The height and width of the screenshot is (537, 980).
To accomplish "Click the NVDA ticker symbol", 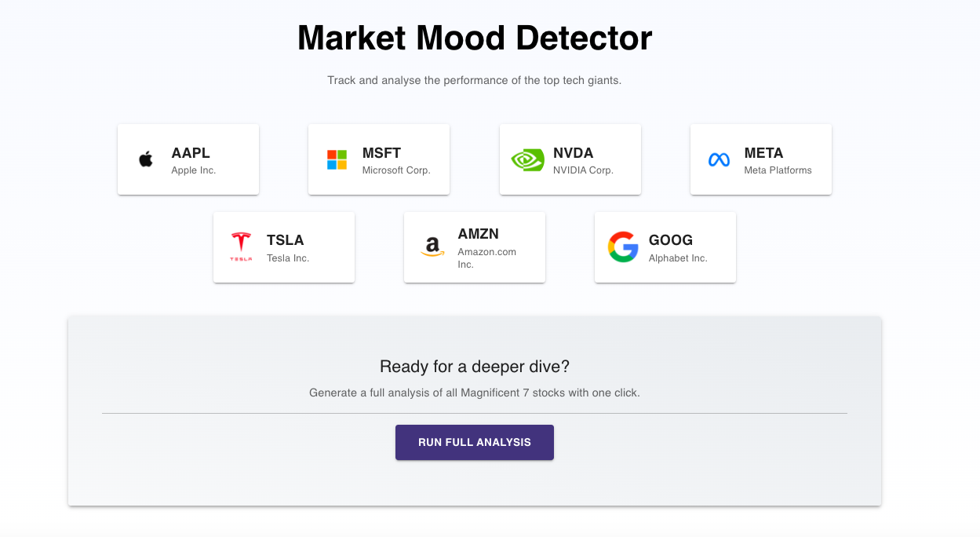I will pos(573,153).
